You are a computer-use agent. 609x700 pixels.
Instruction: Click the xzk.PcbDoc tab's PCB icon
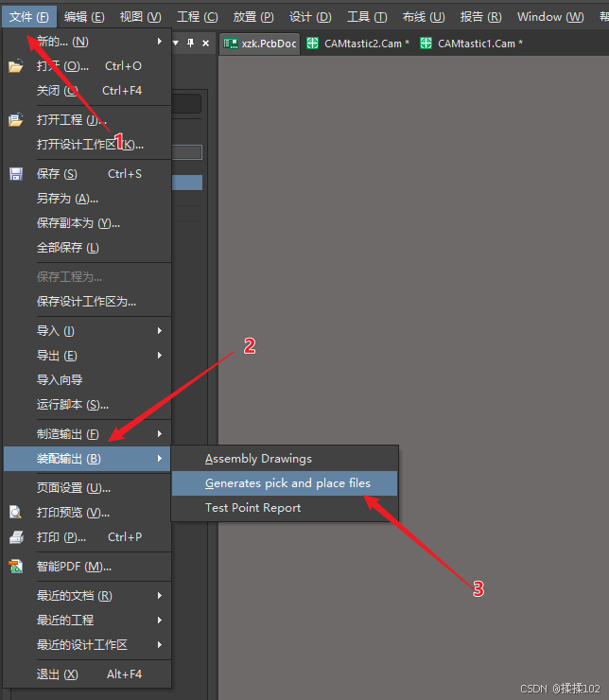[x=230, y=44]
